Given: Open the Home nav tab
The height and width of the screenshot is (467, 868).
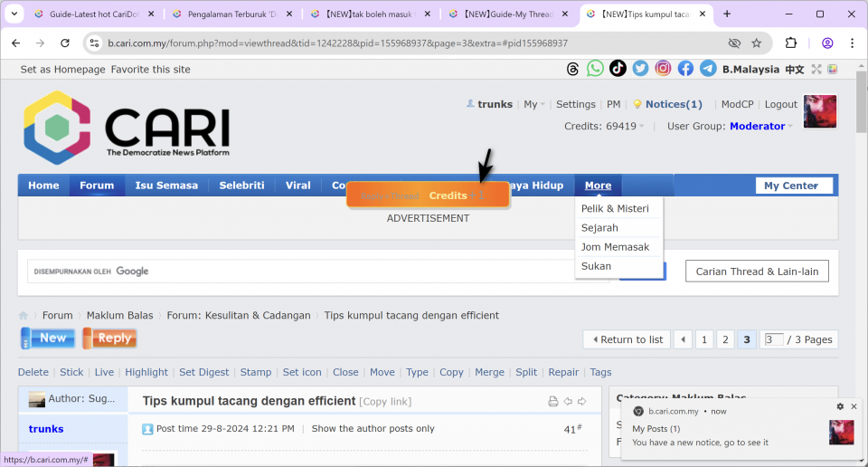Looking at the screenshot, I should 43,186.
